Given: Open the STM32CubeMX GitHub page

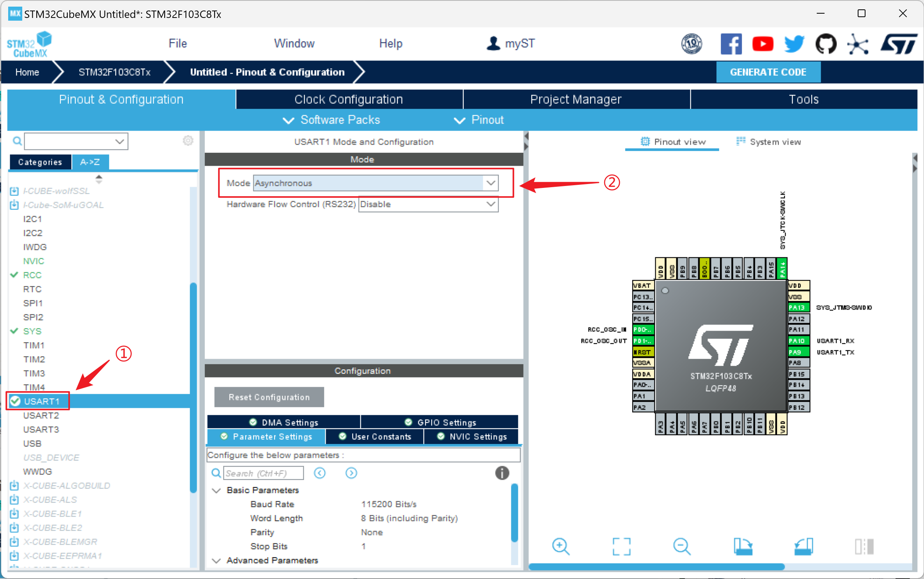Looking at the screenshot, I should point(826,44).
